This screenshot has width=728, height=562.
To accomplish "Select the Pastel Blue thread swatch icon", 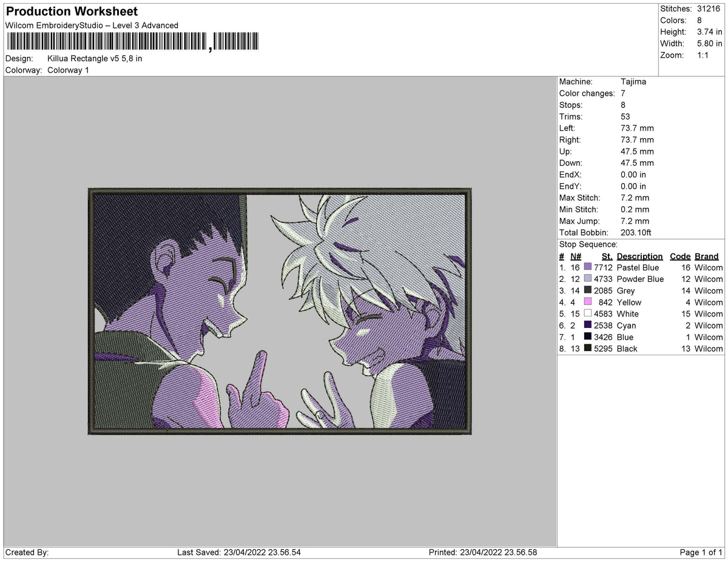I will coord(587,267).
